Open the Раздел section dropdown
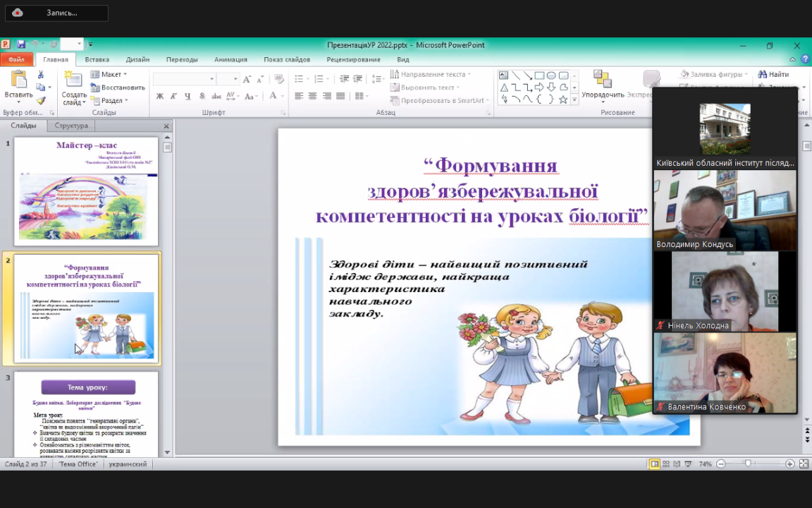This screenshot has width=812, height=508. (x=109, y=100)
